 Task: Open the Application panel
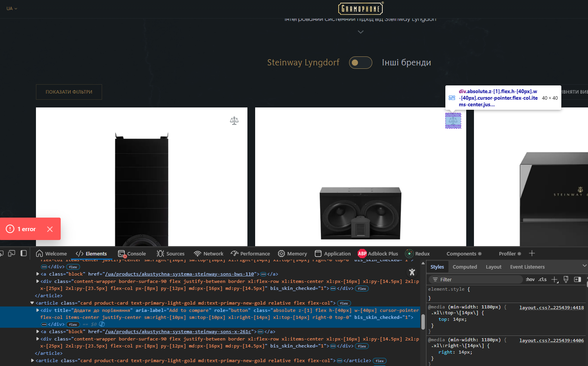pos(333,254)
